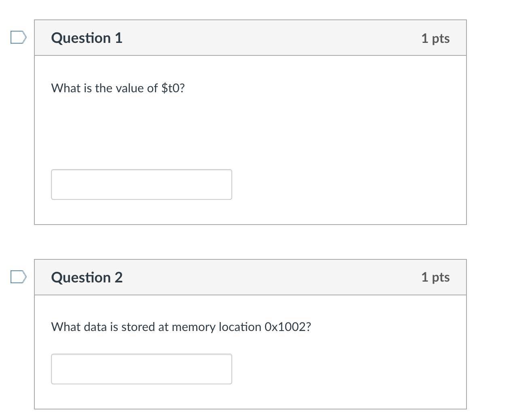Click the "1 pts" label of Question 1
Image resolution: width=530 pixels, height=420 pixels.
tap(435, 38)
